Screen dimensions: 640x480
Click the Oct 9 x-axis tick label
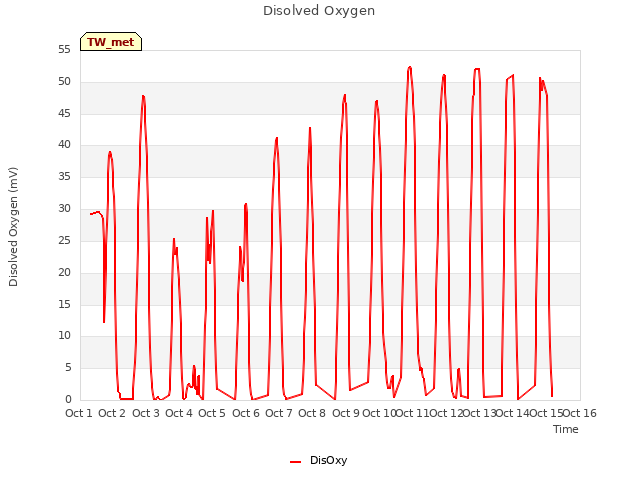click(346, 413)
